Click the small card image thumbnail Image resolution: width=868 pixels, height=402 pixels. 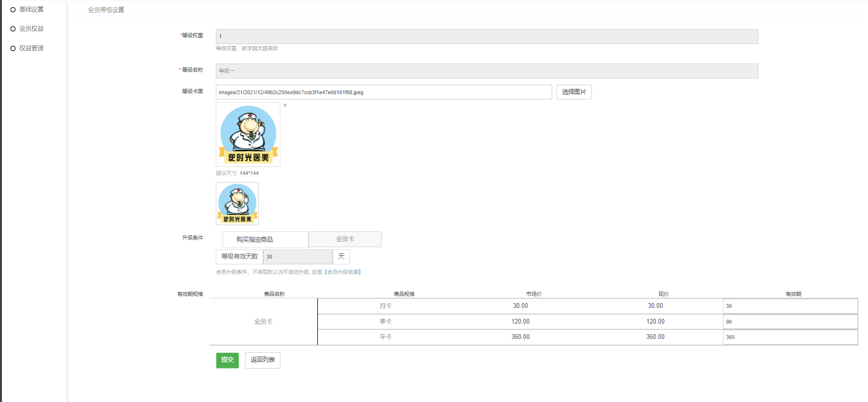point(237,204)
